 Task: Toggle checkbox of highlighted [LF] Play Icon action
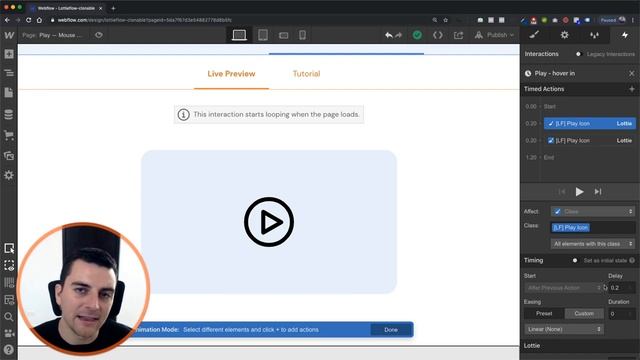click(x=551, y=123)
